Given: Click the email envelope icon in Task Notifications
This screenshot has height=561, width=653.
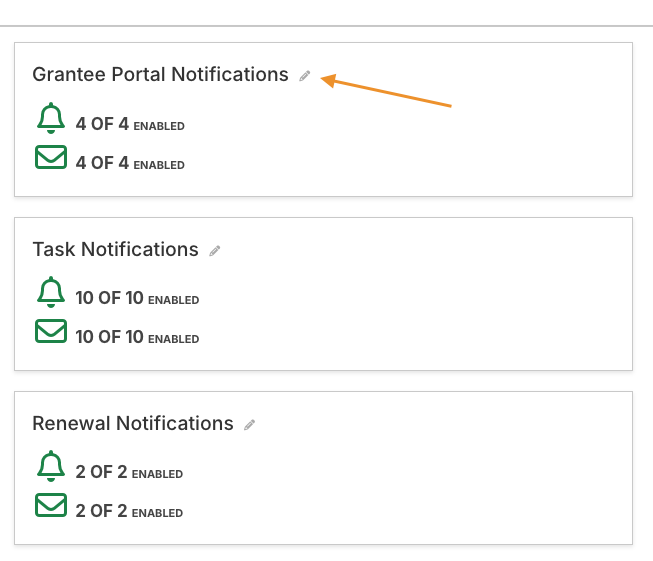Looking at the screenshot, I should pyautogui.click(x=51, y=332).
